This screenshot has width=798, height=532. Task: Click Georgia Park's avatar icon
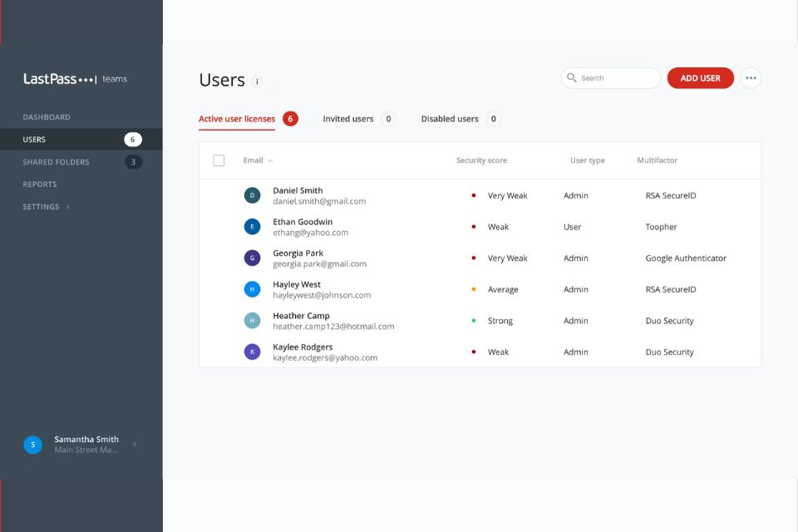[252, 258]
